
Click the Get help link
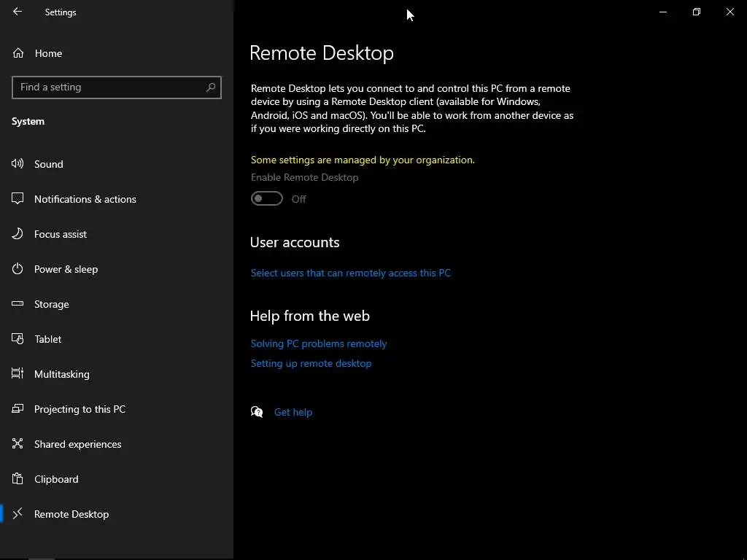pos(293,412)
